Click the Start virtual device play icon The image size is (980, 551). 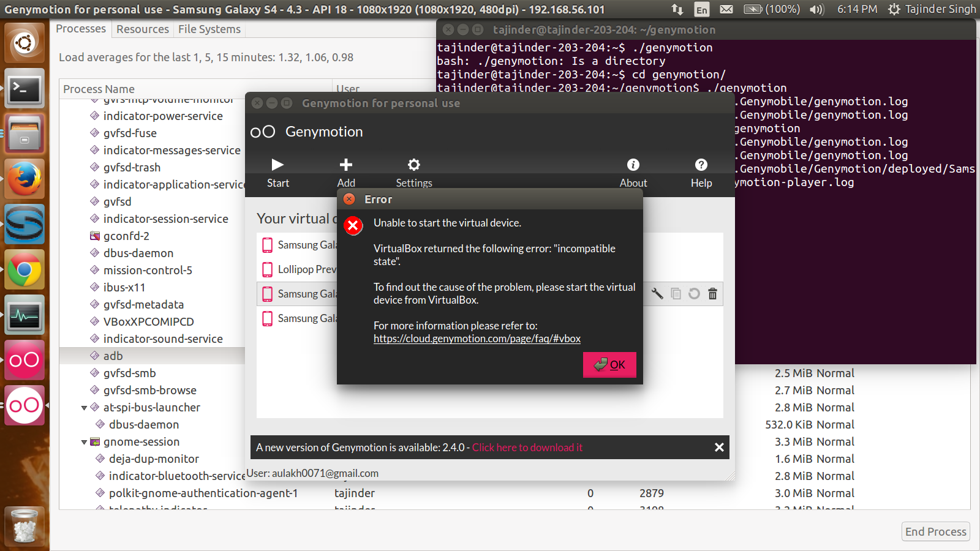click(277, 165)
